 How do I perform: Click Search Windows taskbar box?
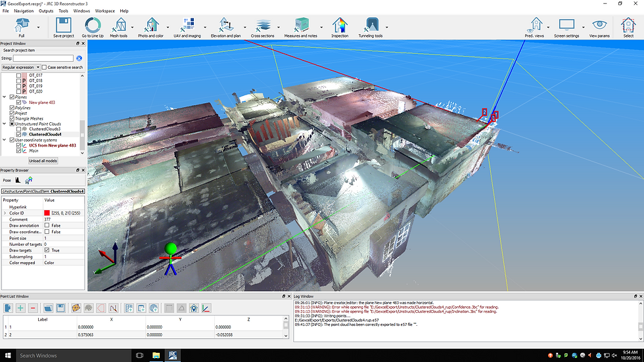click(x=73, y=355)
